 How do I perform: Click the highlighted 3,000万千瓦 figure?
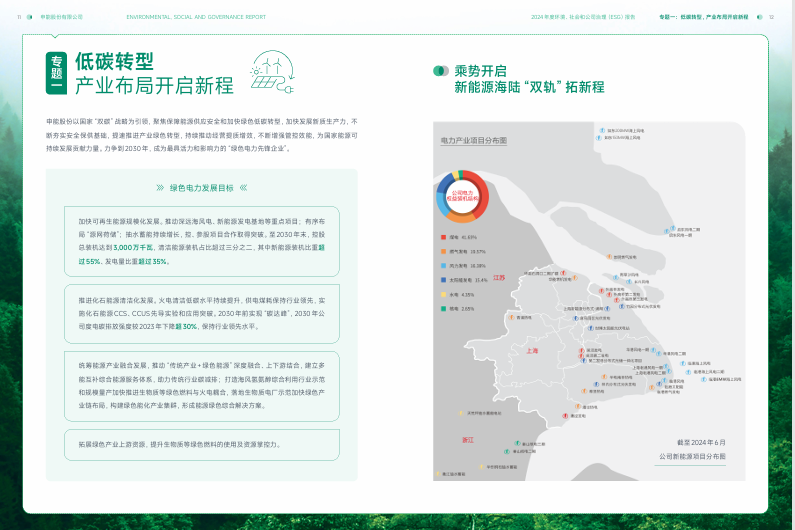133,246
